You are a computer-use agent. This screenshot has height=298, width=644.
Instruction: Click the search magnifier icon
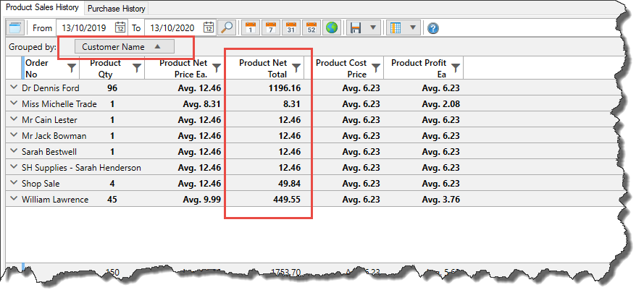[x=227, y=28]
